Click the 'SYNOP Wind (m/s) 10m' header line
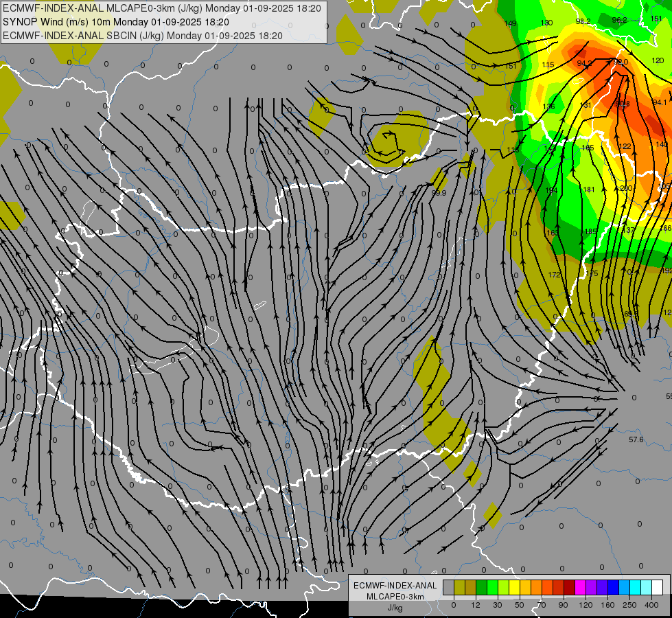The height and width of the screenshot is (618, 672). coord(116,22)
